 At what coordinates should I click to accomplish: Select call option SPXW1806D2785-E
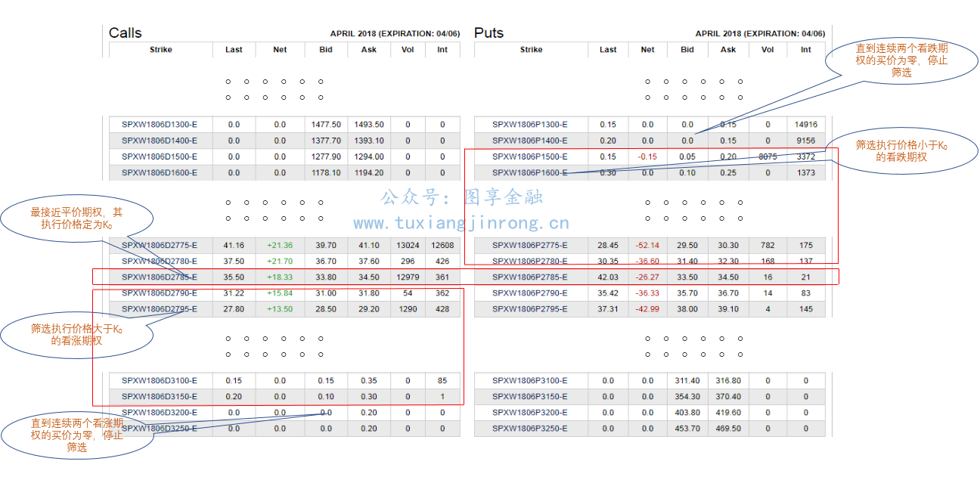click(x=160, y=277)
